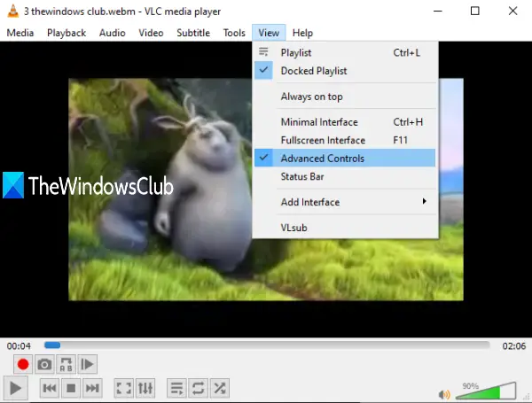The width and height of the screenshot is (532, 403).
Task: Open the Subtitle menu
Action: pos(193,33)
